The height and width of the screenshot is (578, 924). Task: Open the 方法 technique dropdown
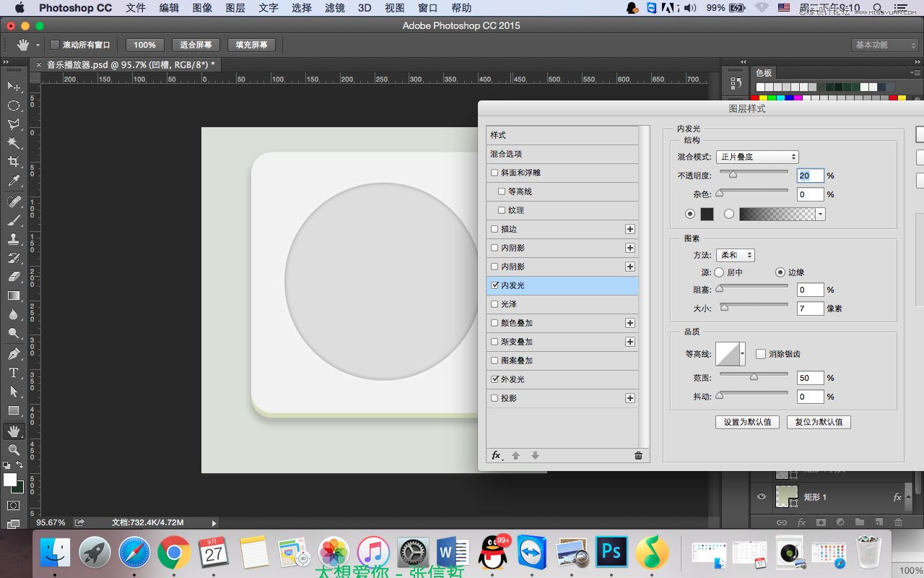[x=736, y=255]
